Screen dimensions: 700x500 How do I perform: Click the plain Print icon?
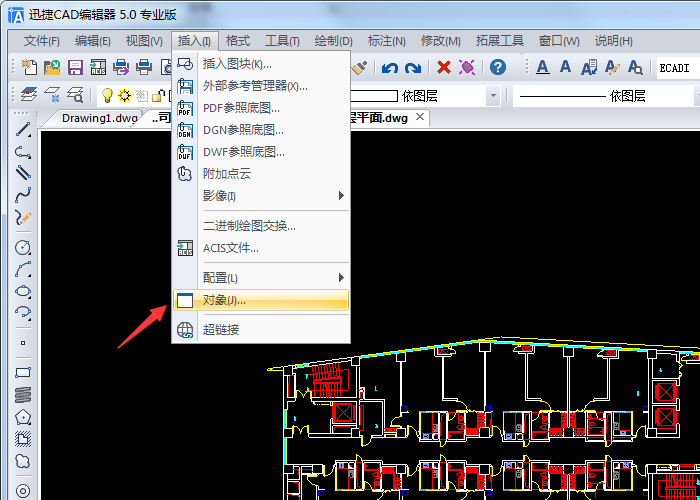(x=144, y=67)
